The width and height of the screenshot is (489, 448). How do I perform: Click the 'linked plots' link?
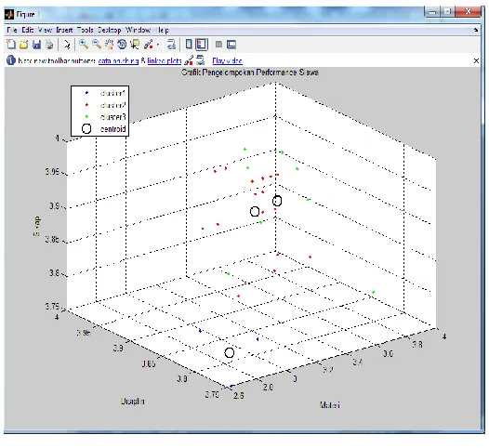click(x=165, y=60)
